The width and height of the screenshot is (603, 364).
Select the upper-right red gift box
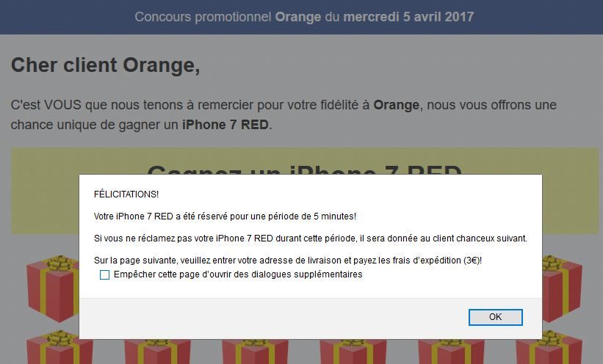point(562,288)
